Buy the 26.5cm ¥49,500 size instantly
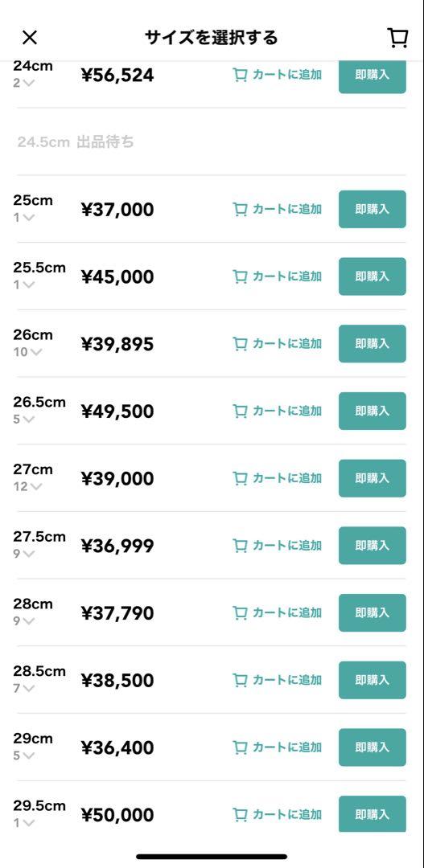 pos(373,411)
